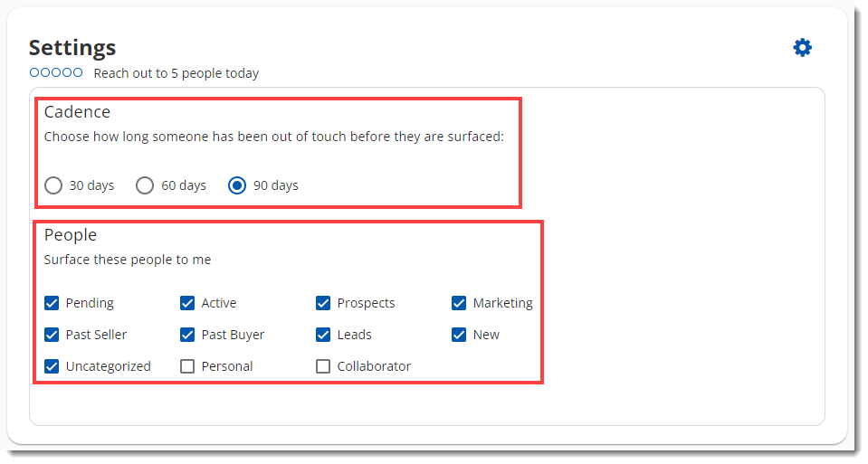Click the five progress circles indicator

pyautogui.click(x=56, y=72)
